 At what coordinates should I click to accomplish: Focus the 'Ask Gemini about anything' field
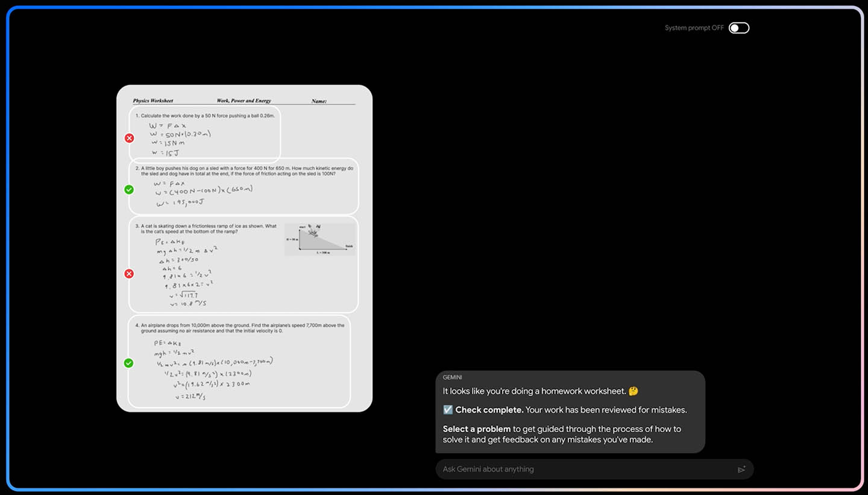click(x=594, y=469)
